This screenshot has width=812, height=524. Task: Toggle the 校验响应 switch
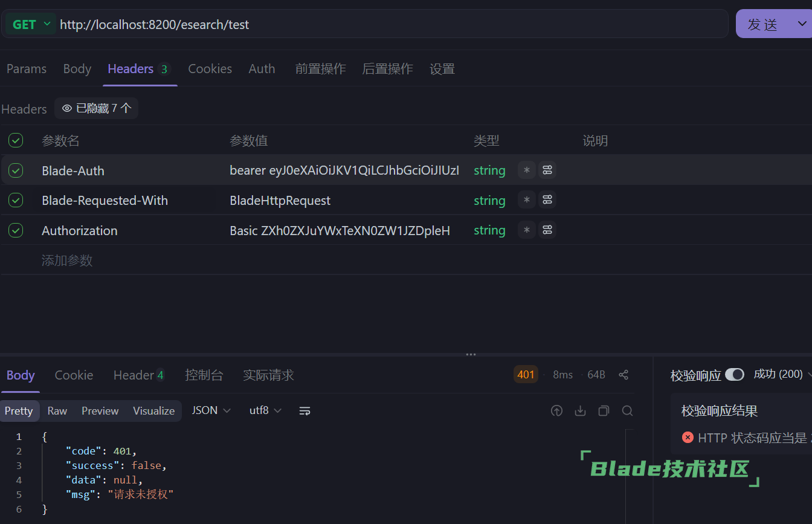(734, 375)
